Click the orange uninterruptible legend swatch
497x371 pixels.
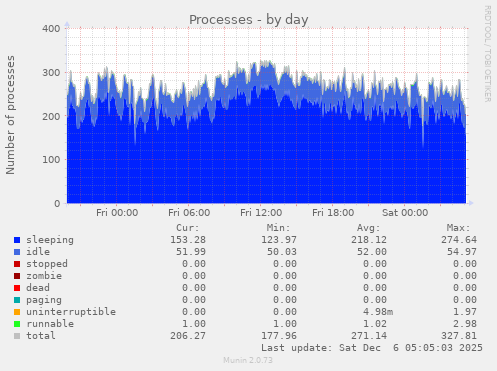[x=17, y=312]
